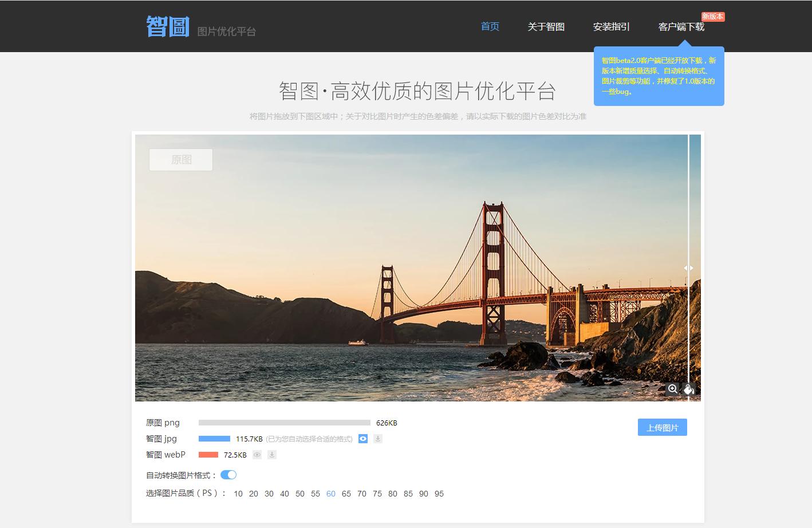The width and height of the screenshot is (812, 528).
Task: Select image quality 20
Action: click(254, 494)
